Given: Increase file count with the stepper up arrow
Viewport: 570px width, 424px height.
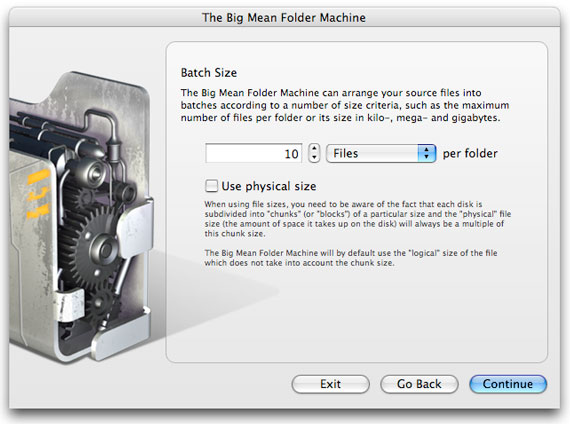Looking at the screenshot, I should tap(314, 148).
